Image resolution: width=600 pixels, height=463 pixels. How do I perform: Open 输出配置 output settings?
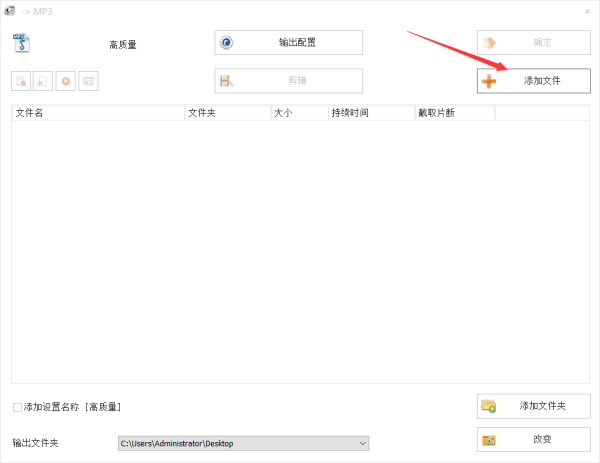pos(289,42)
